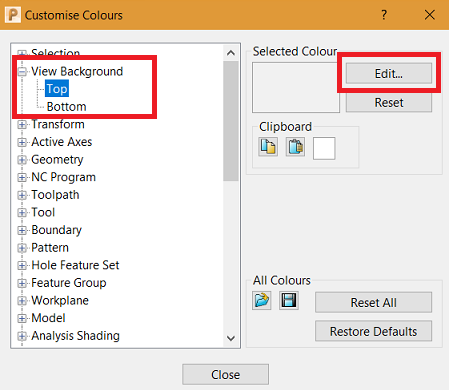
Task: Select the Pattern label in the tree
Action: tap(50, 248)
